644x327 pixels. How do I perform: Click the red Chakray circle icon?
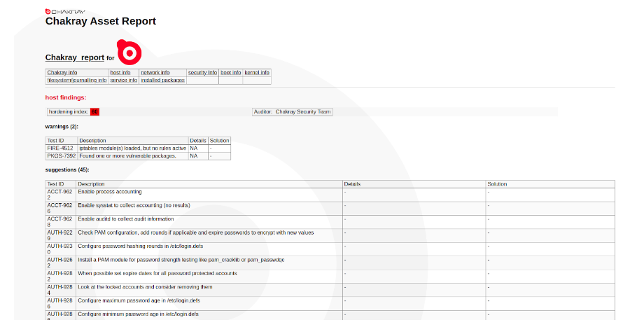129,53
